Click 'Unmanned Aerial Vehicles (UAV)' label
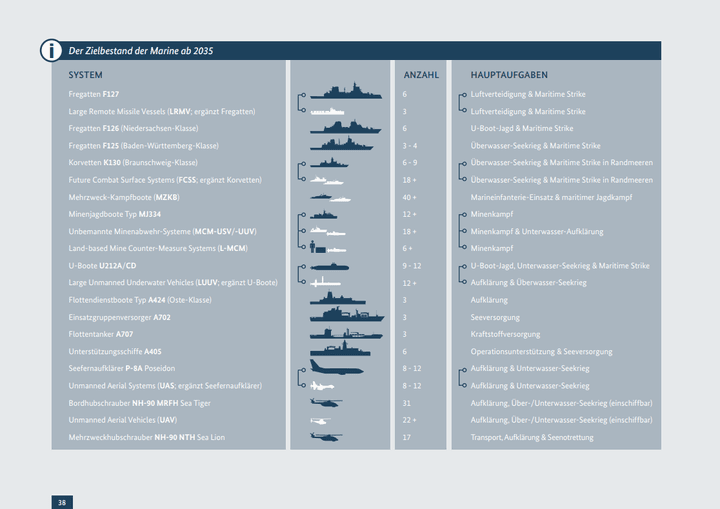 [123, 420]
